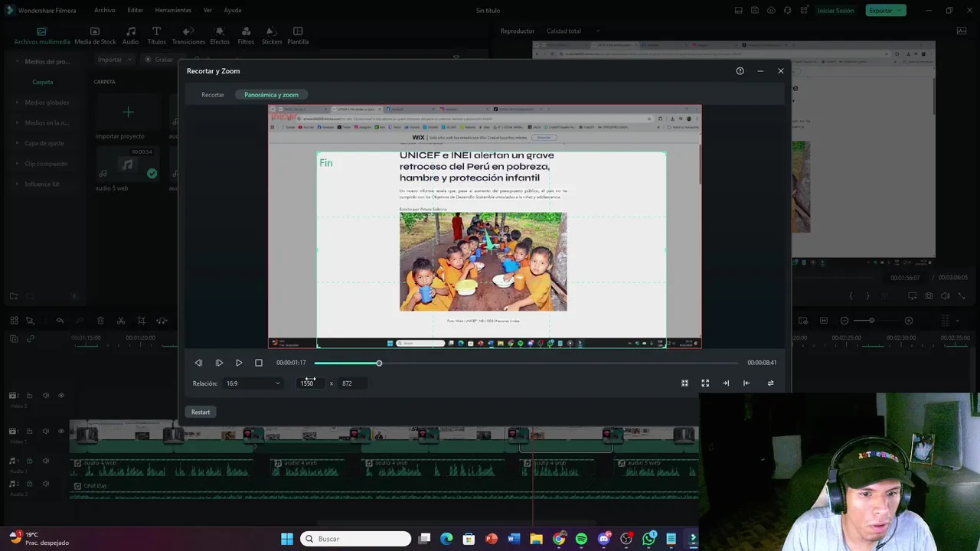Switch to the Recortar tab
Image resolution: width=980 pixels, height=551 pixels.
pos(213,95)
